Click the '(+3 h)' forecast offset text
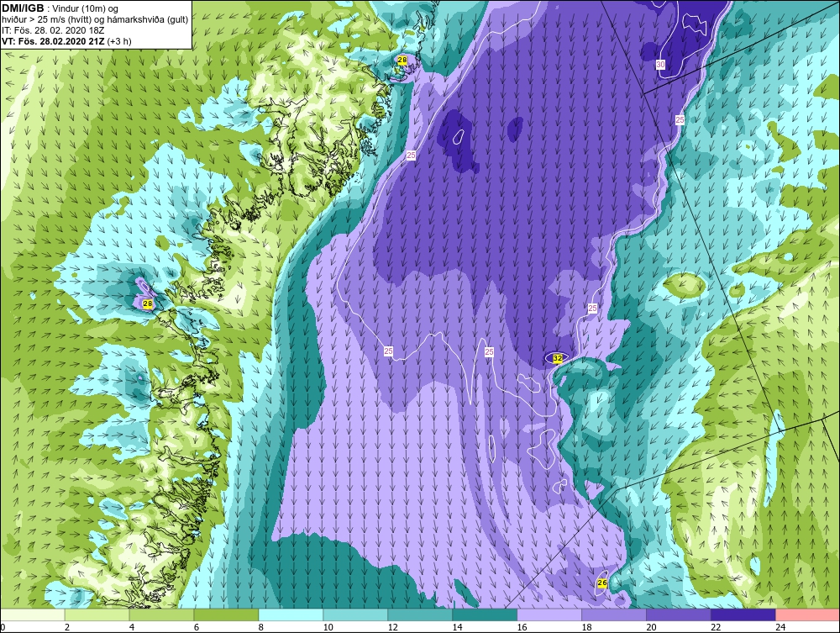Image resolution: width=840 pixels, height=633 pixels. coord(119,41)
